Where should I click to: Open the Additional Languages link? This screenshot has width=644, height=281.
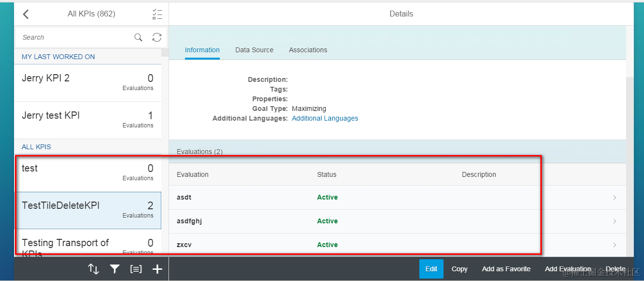(325, 118)
